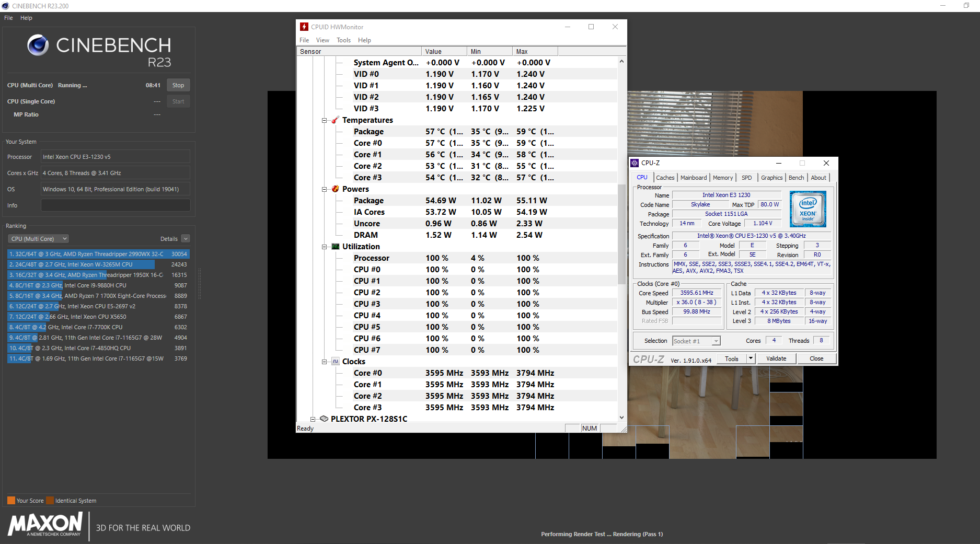Click the Value column header in HWMonitor

point(444,51)
